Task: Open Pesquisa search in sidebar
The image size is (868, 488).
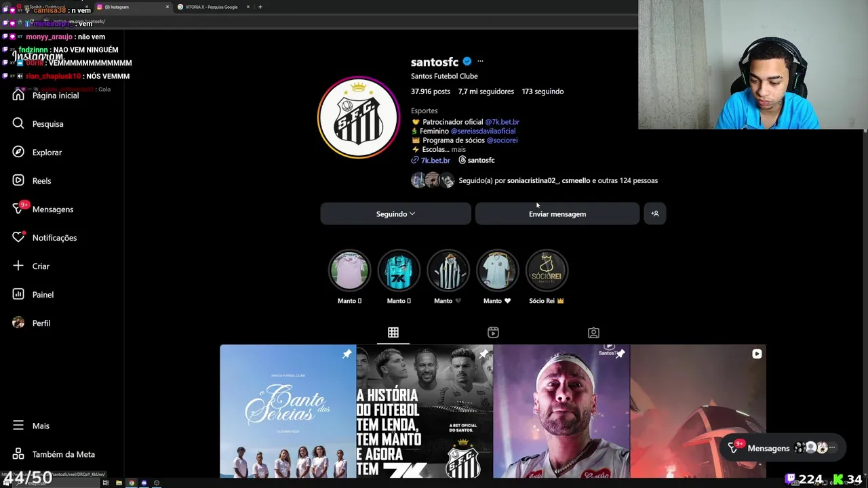Action: coord(18,124)
